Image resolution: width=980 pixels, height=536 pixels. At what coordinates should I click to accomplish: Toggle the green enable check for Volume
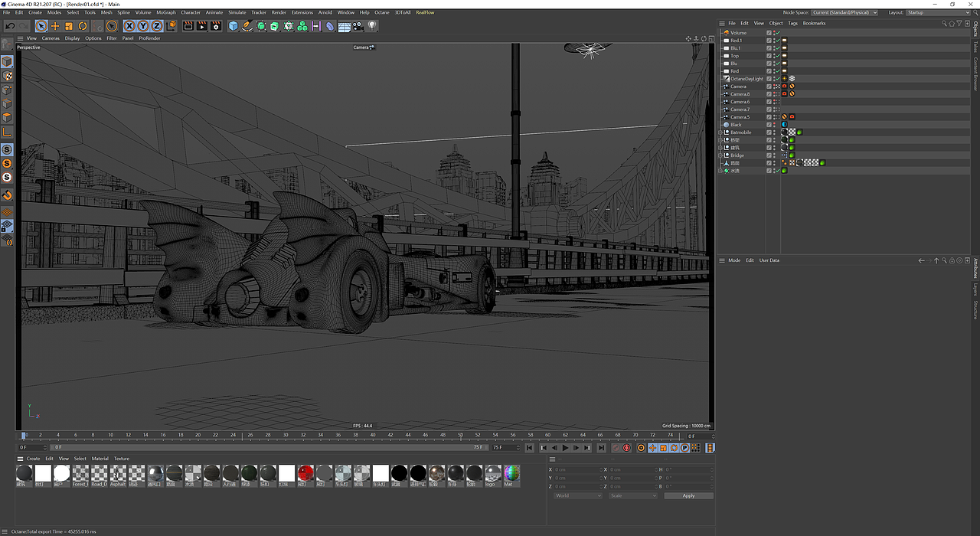(x=776, y=33)
